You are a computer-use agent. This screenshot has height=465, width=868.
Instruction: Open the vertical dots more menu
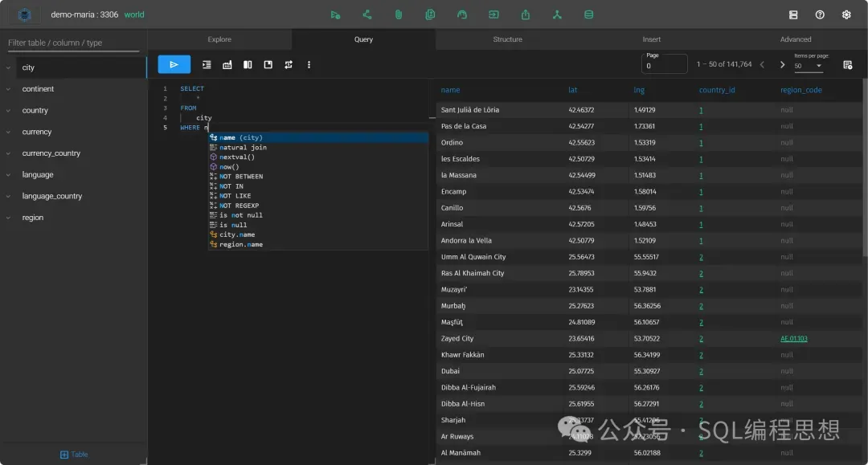click(x=309, y=65)
